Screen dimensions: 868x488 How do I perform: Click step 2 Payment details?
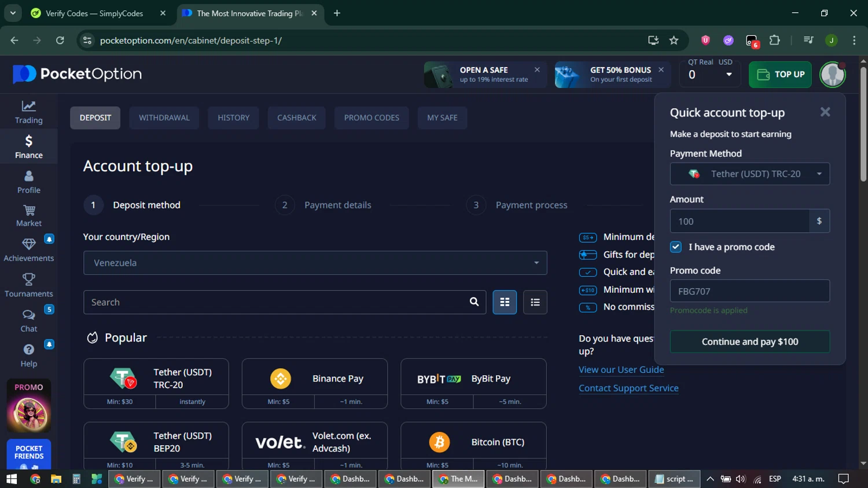pos(323,205)
